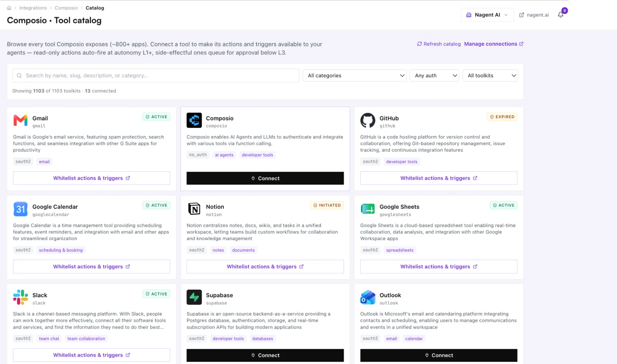Click Composio's developer tools tag

[258, 155]
